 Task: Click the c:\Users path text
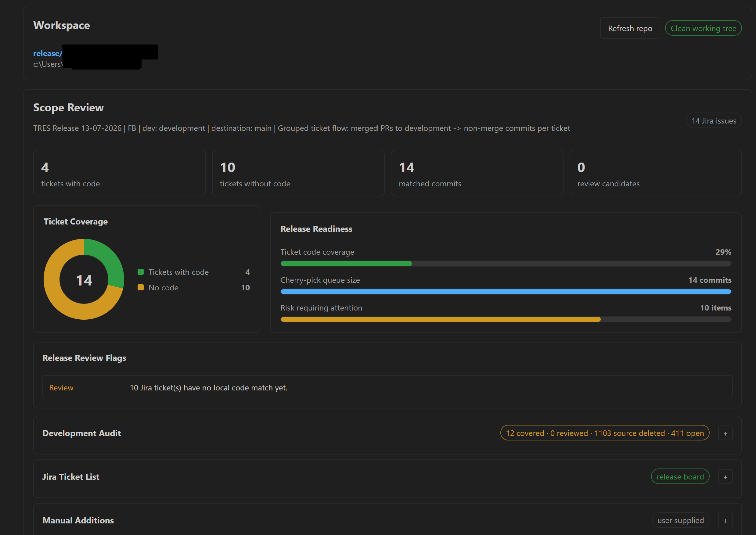(x=48, y=64)
